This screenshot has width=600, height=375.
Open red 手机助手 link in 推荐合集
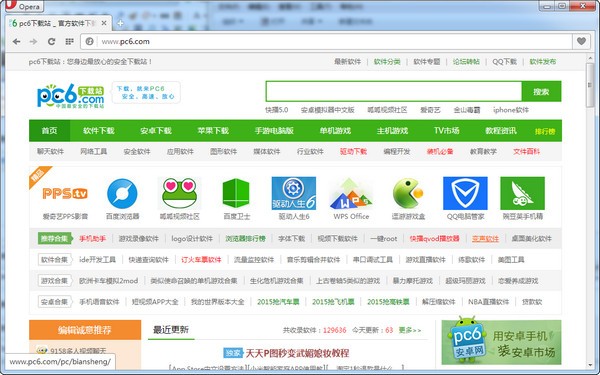(93, 239)
